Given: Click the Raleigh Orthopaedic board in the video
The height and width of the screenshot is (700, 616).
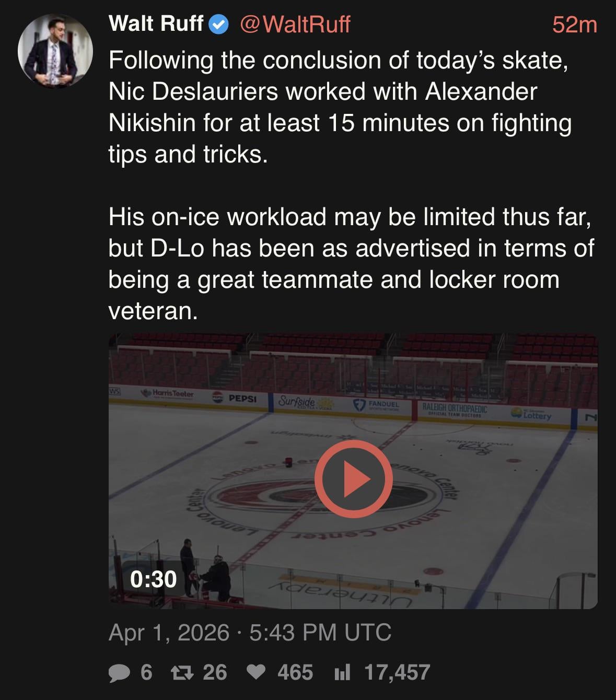Looking at the screenshot, I should click(454, 409).
